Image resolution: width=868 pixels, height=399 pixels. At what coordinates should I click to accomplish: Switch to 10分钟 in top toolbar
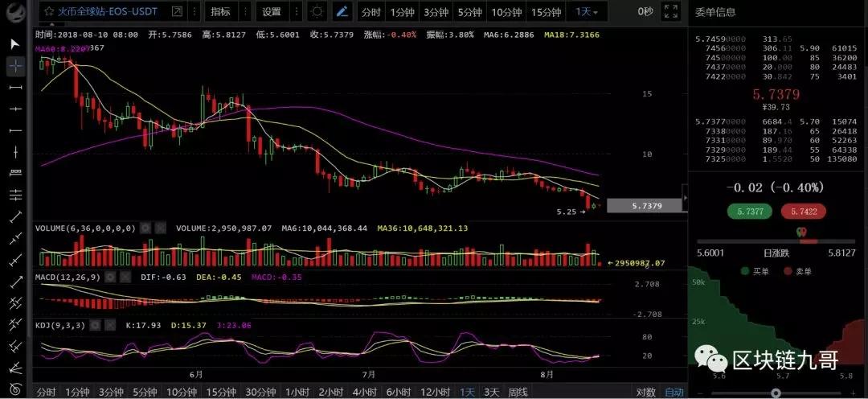click(506, 11)
